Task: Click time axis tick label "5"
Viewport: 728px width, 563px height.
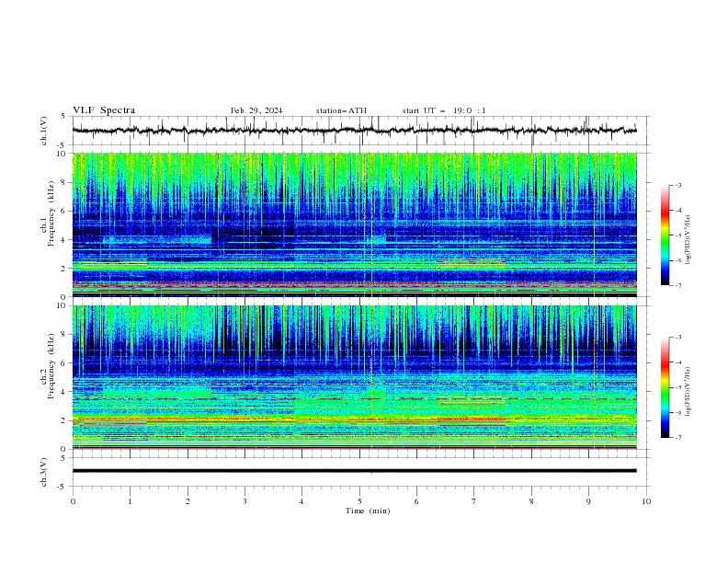Action: (359, 501)
